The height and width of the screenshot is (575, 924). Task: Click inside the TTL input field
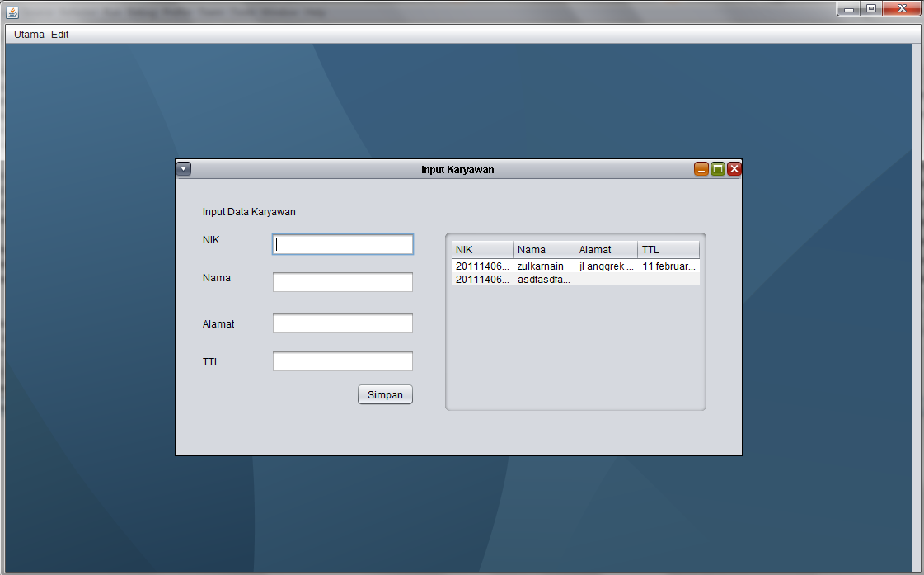click(x=342, y=361)
